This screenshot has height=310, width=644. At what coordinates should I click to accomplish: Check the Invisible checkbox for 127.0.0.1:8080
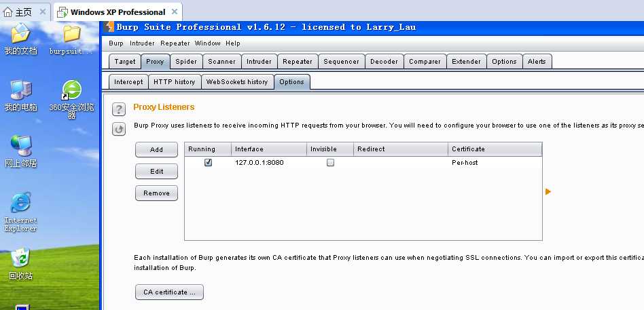pyautogui.click(x=330, y=162)
